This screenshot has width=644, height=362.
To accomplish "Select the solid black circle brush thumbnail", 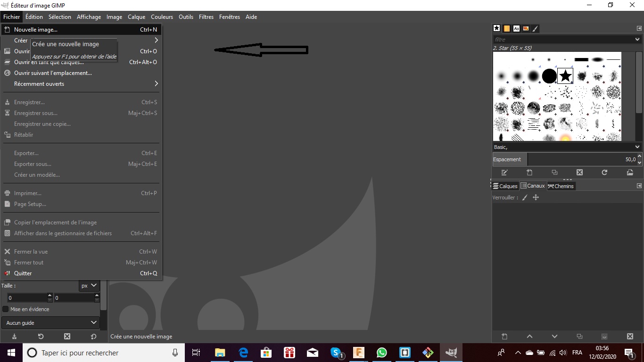I will [549, 76].
